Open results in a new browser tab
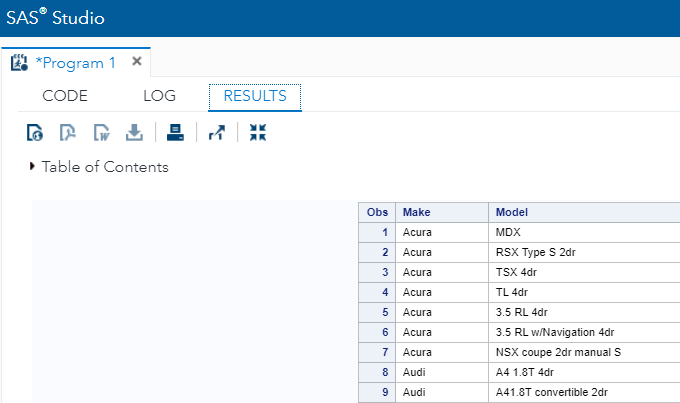The height and width of the screenshot is (403, 680). 217,132
